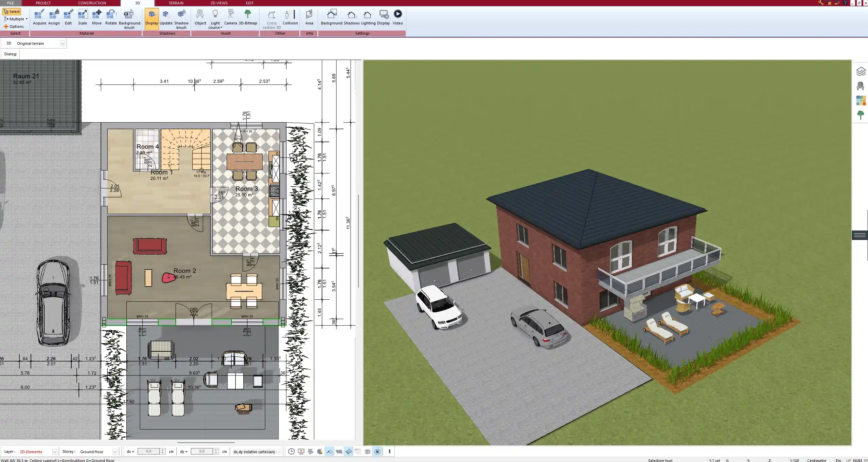Select the Shadow brush tool

(x=181, y=19)
